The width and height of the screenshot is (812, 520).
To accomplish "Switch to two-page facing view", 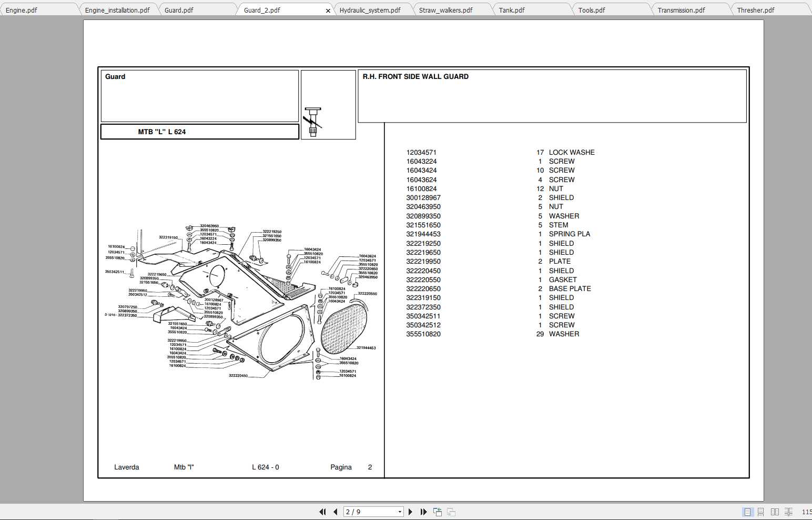I will [x=775, y=512].
